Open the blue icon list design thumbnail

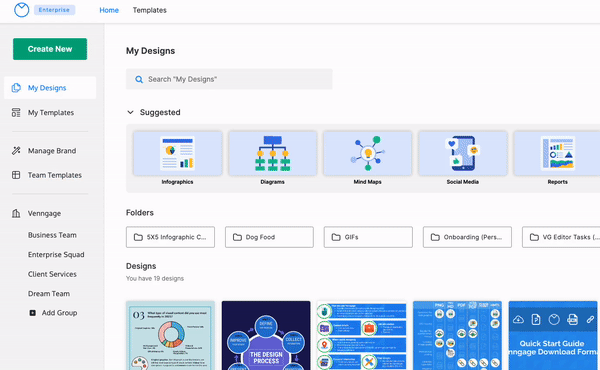click(362, 336)
